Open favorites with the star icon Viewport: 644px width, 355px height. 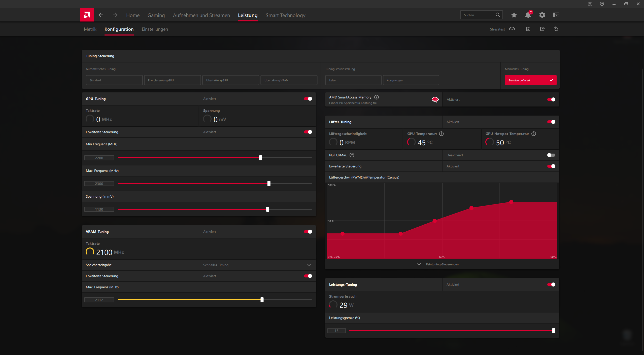point(514,15)
